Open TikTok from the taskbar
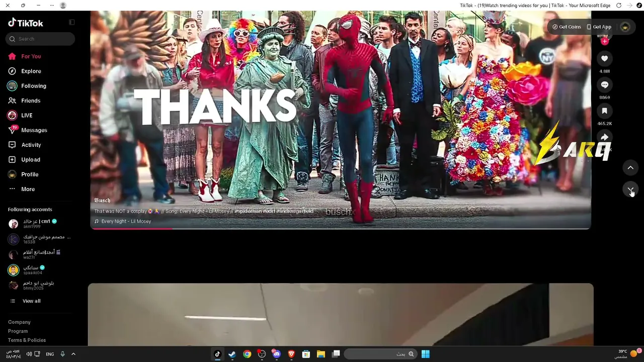Image resolution: width=644 pixels, height=362 pixels. [x=217, y=354]
